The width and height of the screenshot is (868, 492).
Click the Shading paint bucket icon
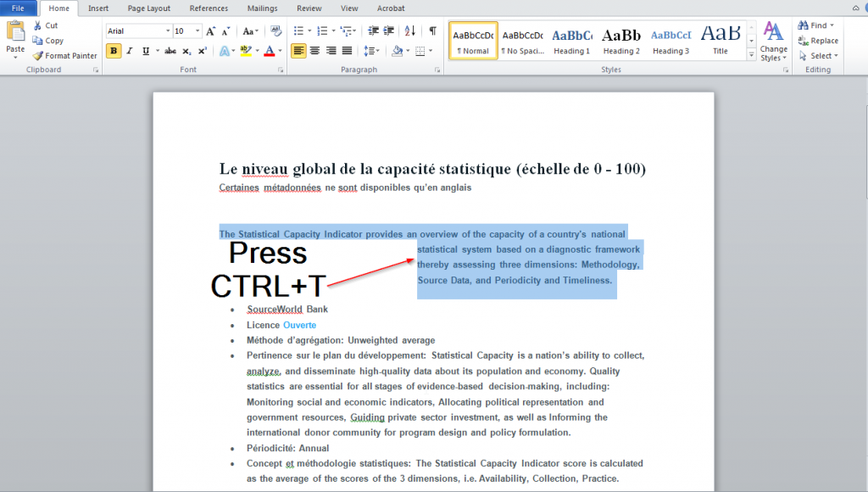tap(397, 50)
